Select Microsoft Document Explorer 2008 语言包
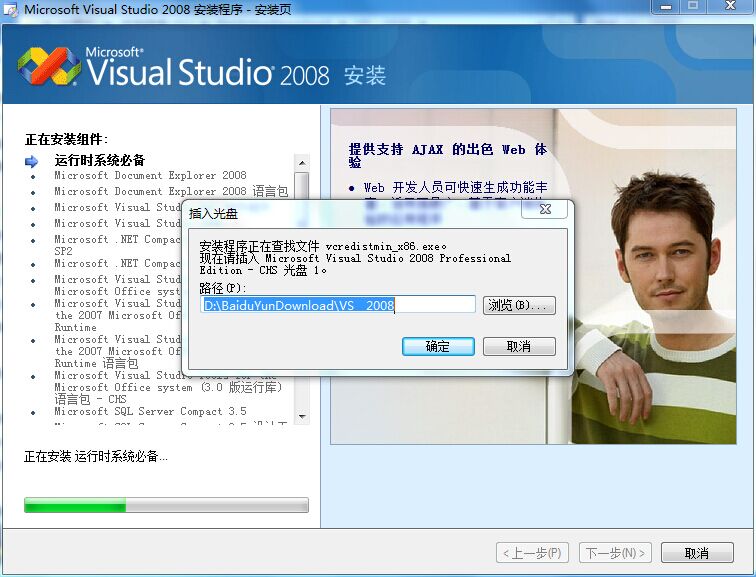 tap(171, 191)
